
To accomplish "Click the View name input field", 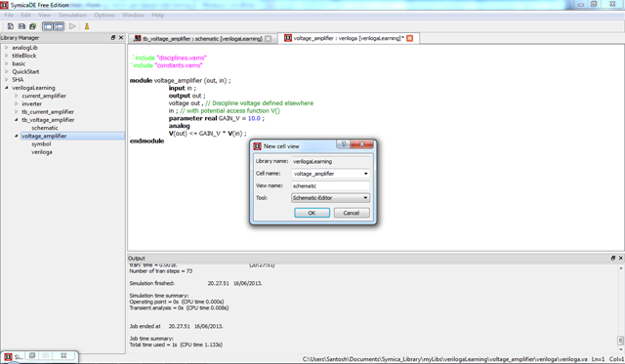I will 330,186.
